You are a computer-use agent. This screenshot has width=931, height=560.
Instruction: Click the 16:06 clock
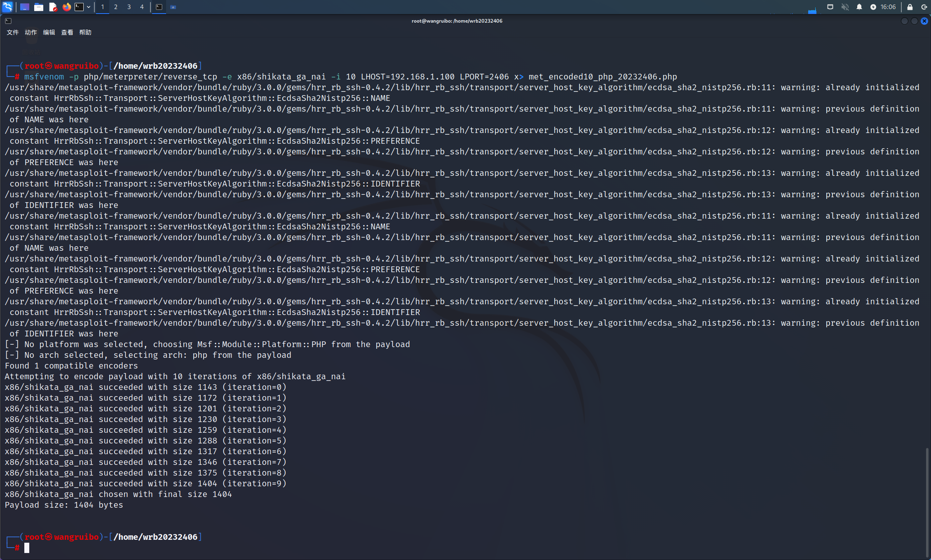[x=888, y=7]
